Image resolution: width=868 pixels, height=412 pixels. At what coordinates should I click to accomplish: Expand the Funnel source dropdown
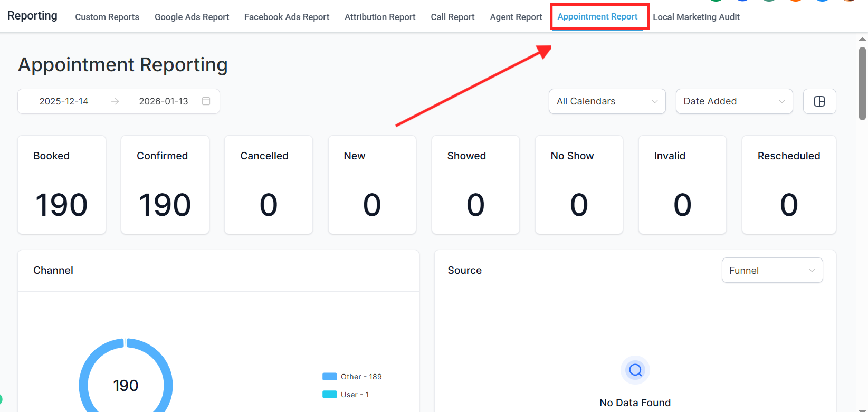[772, 271]
